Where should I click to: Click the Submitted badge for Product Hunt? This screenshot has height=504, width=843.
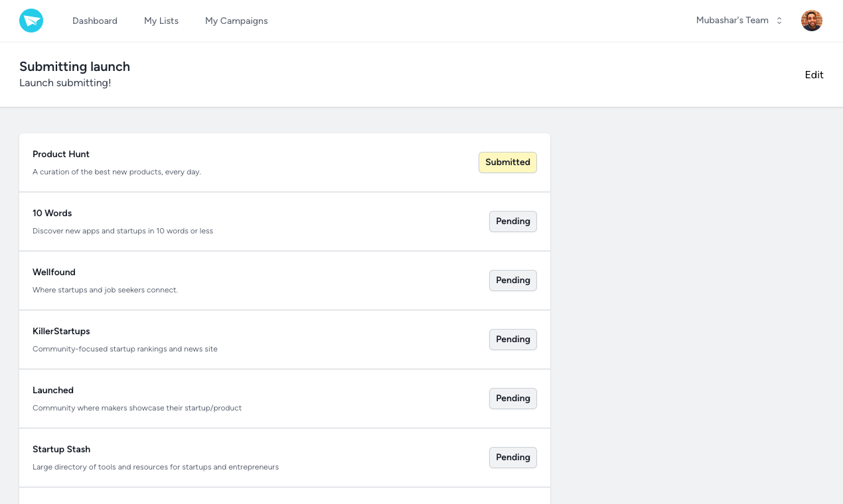tap(508, 162)
